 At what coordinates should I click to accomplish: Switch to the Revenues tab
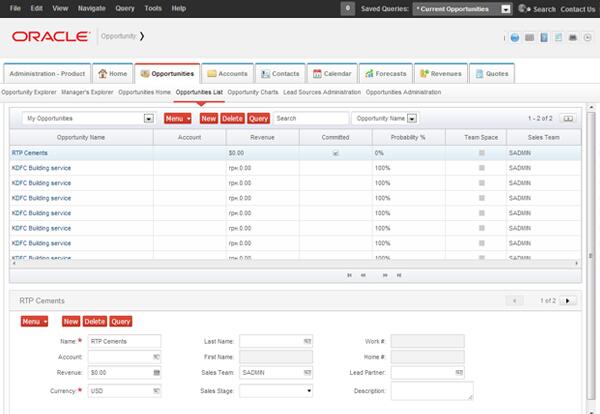coord(441,73)
